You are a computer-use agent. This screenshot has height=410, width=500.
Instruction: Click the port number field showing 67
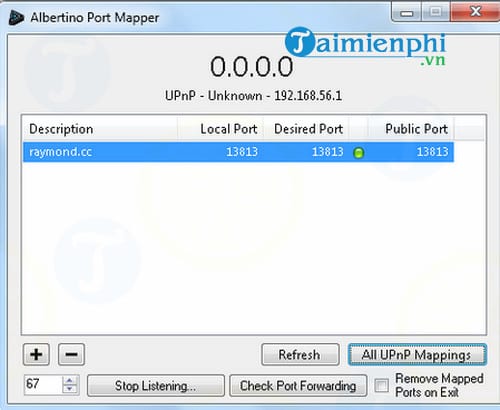click(43, 385)
